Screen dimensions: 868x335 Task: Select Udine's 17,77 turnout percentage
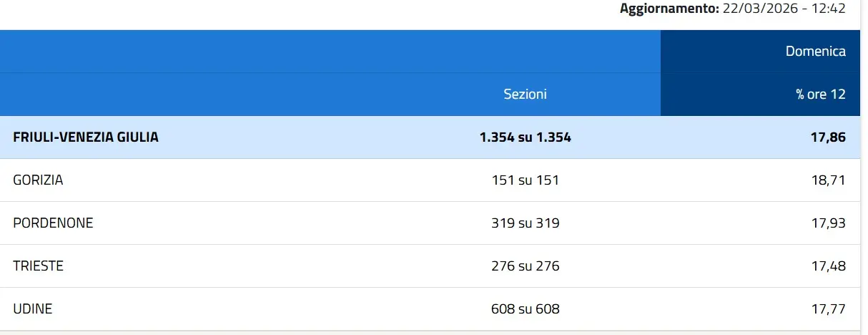point(829,309)
